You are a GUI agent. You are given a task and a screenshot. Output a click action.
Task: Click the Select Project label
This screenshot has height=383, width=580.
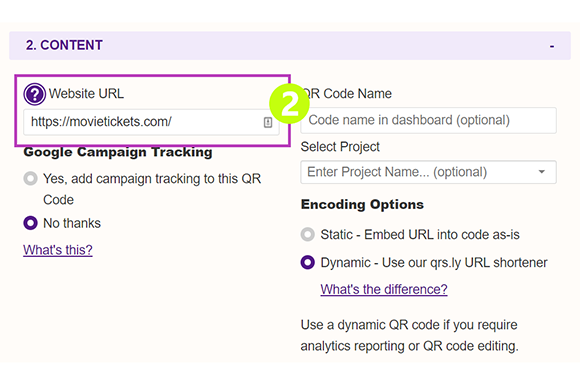pos(340,147)
